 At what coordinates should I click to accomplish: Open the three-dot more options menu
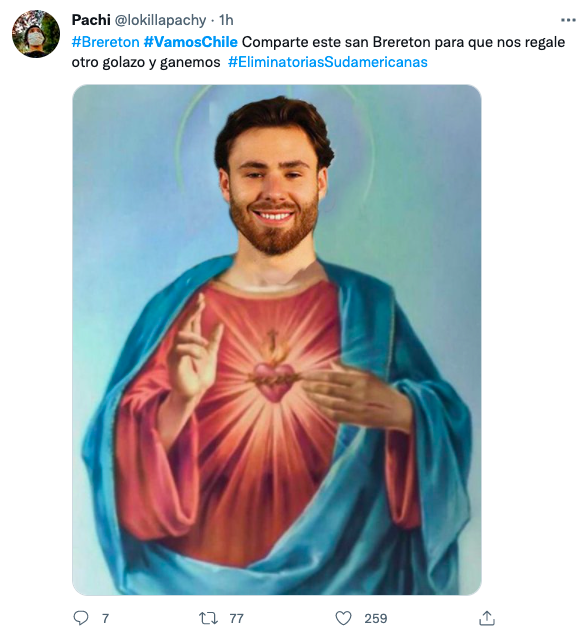[568, 20]
